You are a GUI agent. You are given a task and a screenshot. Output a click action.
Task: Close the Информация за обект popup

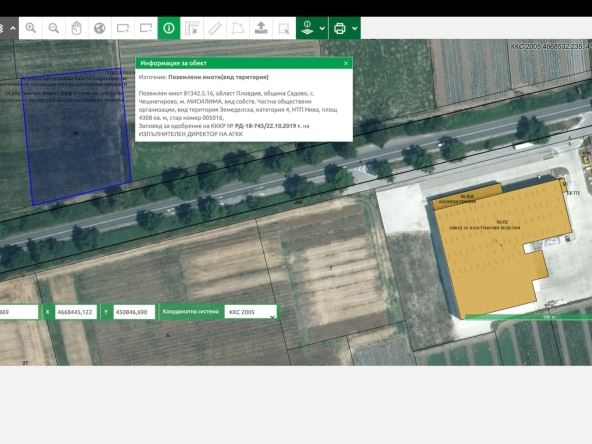click(x=346, y=63)
